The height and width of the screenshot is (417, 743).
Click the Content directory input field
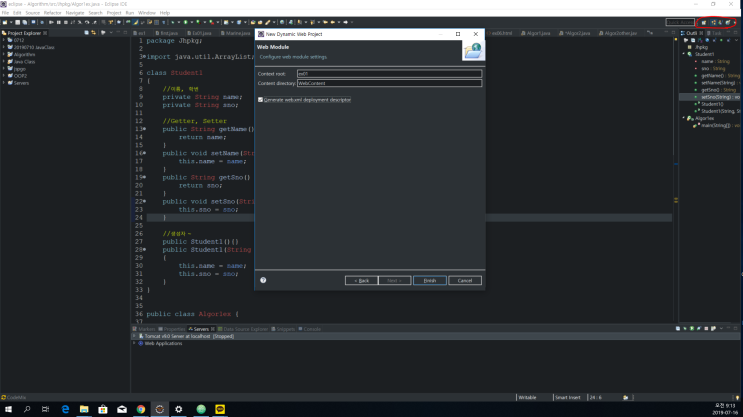389,83
